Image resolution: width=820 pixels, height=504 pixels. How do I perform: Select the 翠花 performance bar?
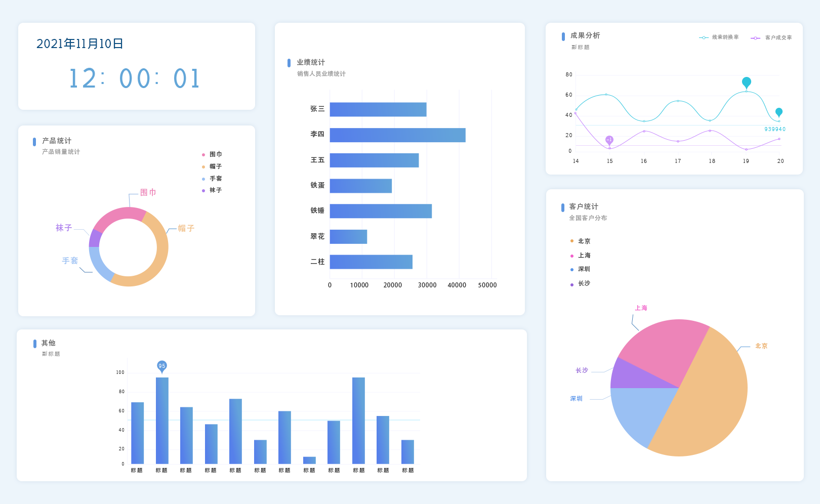348,237
